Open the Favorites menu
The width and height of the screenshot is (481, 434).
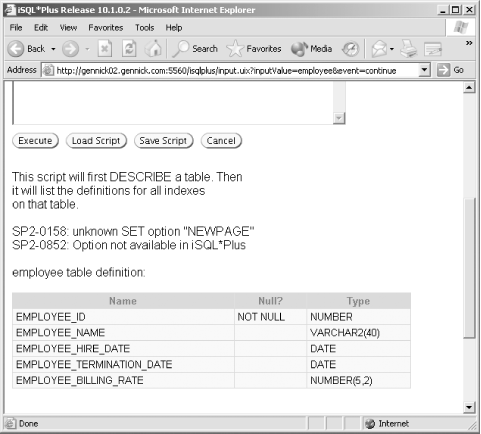(106, 28)
